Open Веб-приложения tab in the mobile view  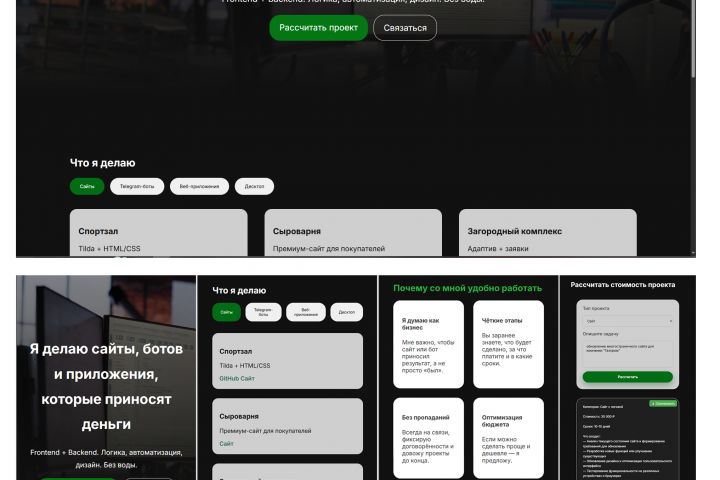coord(306,312)
